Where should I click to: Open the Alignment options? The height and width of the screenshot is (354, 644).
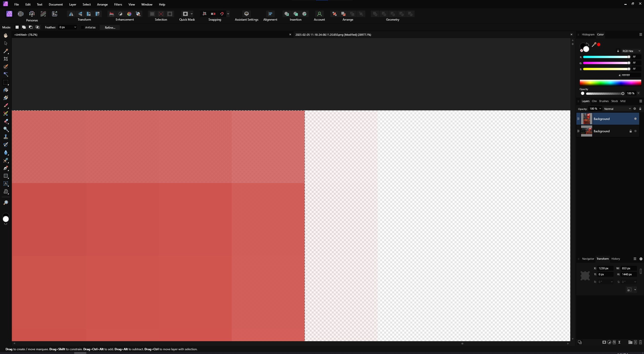pyautogui.click(x=270, y=14)
